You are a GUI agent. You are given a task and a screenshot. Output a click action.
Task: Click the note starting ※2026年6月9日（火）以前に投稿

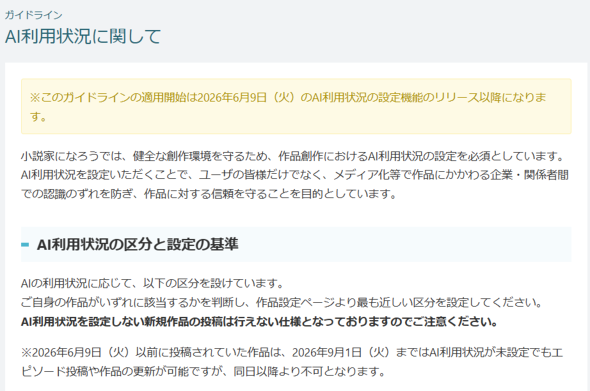pos(292,362)
